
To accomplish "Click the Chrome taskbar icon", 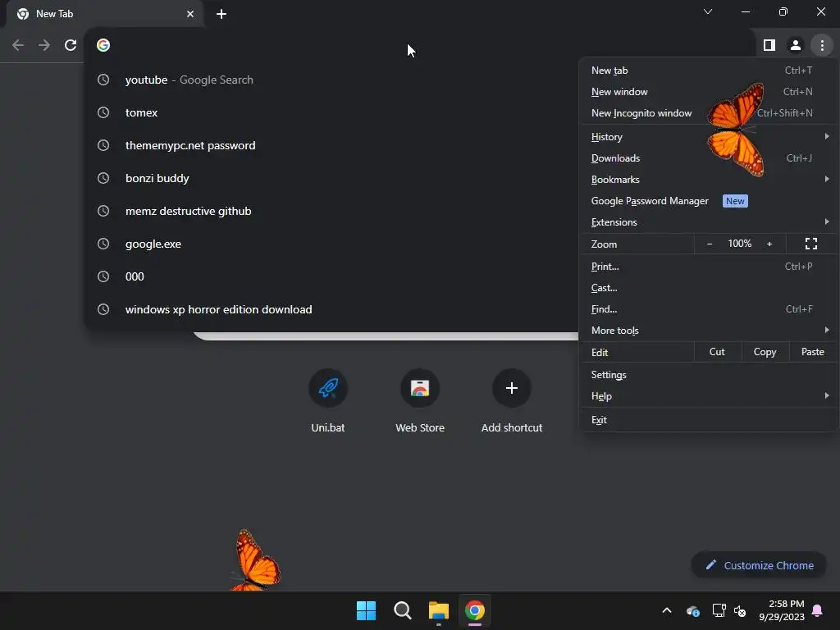I will tap(475, 610).
